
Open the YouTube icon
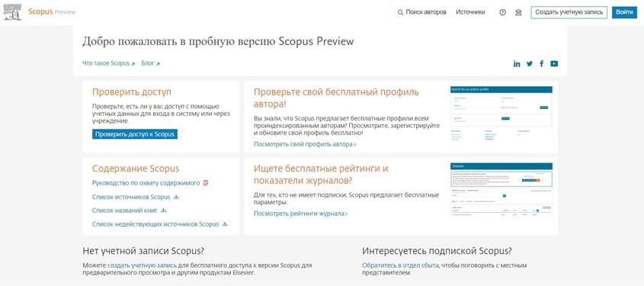click(x=554, y=64)
